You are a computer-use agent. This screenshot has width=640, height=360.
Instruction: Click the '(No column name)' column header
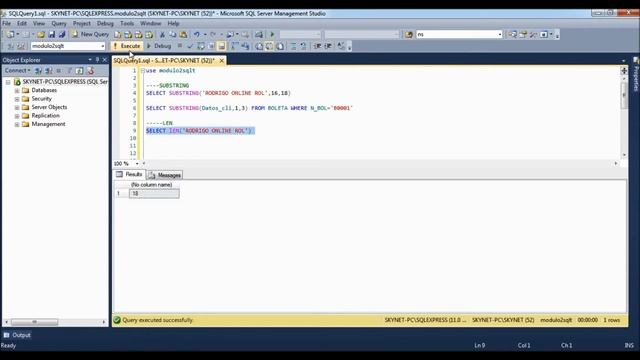[x=151, y=184]
